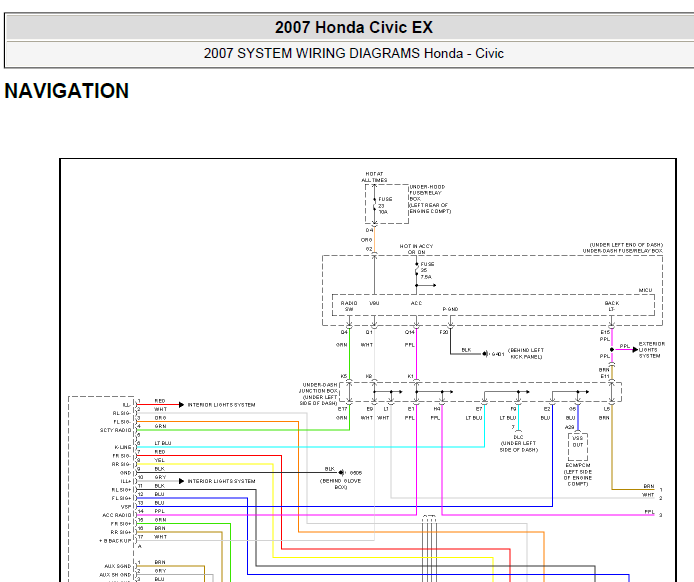Click the 2007 System Wiring Diagrams subtitle
694x582 pixels.
(354, 54)
